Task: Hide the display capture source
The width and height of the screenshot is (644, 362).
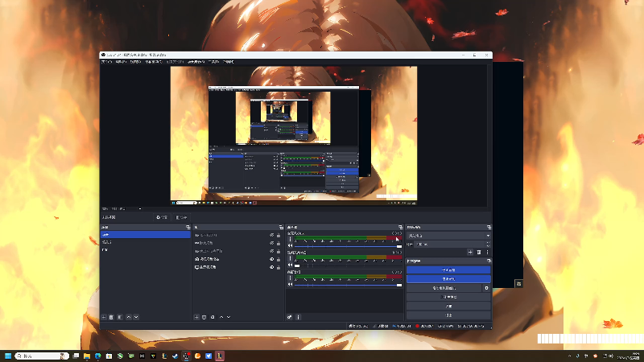Action: 272,267
